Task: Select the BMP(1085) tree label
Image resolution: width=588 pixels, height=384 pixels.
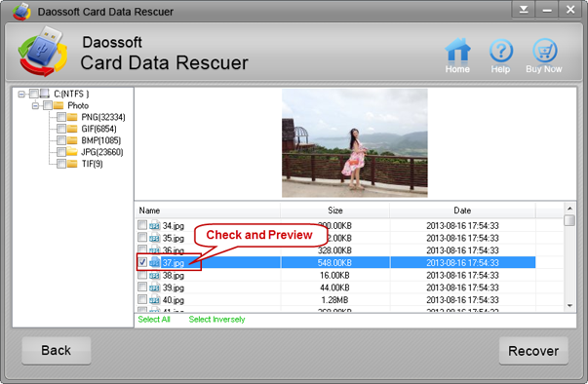Action: coord(100,140)
